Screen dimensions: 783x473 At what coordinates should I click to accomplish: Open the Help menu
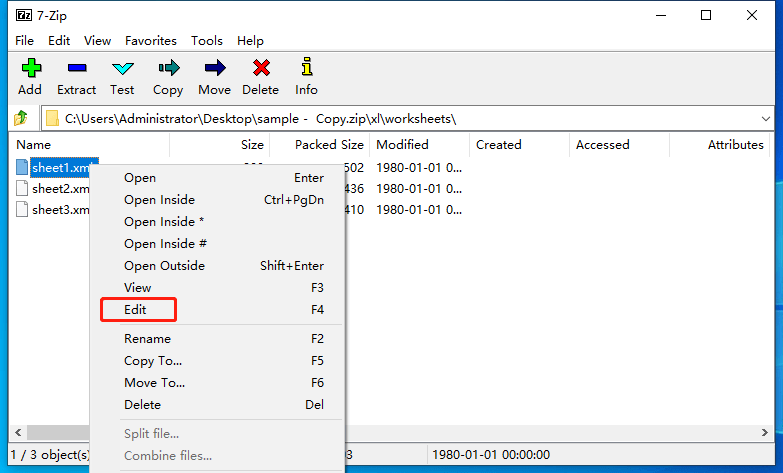tap(250, 40)
